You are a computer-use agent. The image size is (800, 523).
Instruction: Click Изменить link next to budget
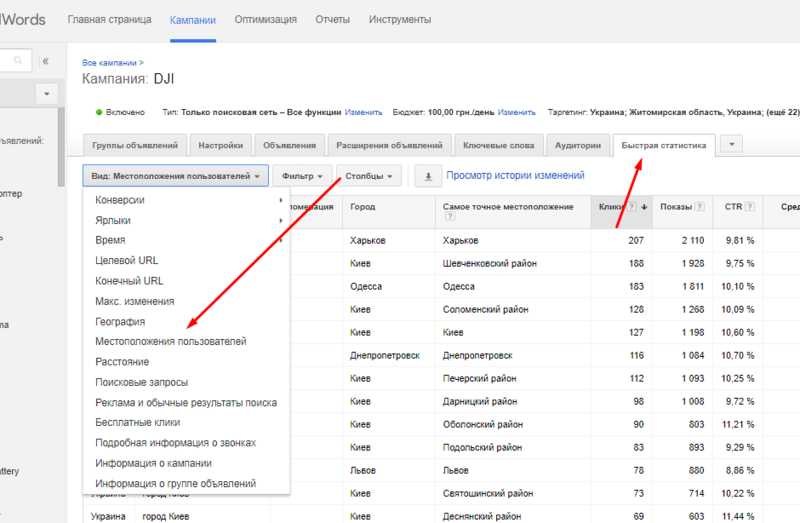pos(516,112)
